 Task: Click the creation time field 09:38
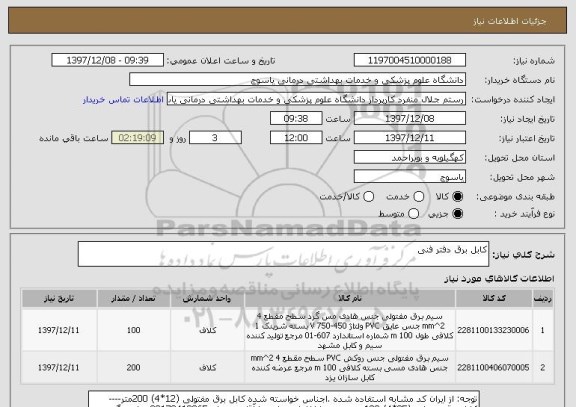pyautogui.click(x=296, y=119)
